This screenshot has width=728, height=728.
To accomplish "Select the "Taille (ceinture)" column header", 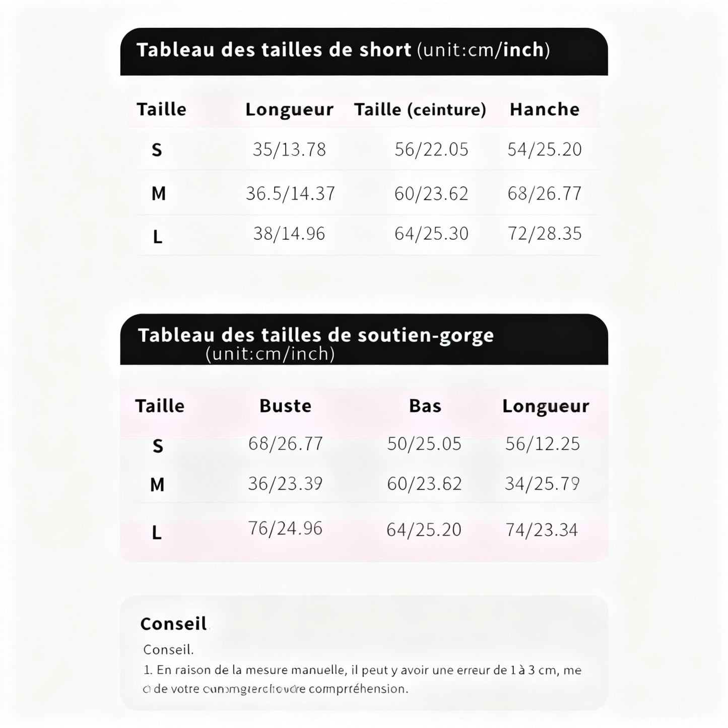I will click(420, 109).
